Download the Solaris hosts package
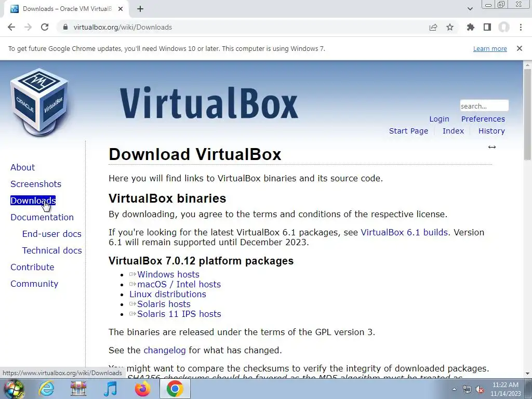Image resolution: width=532 pixels, height=399 pixels. [x=164, y=304]
